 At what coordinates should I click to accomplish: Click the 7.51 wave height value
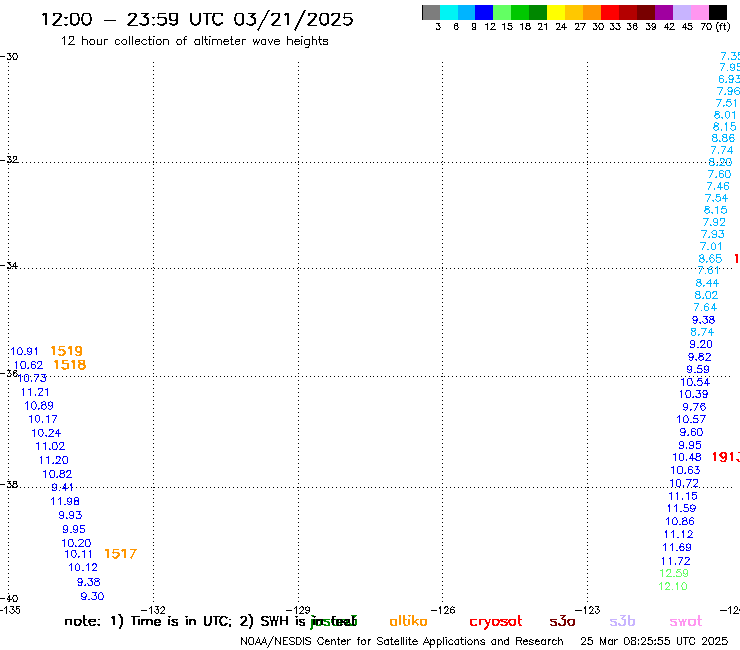click(727, 103)
